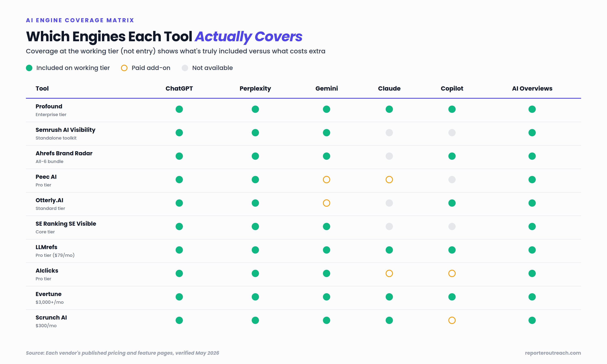Select the AI Overviews column header

(x=532, y=89)
